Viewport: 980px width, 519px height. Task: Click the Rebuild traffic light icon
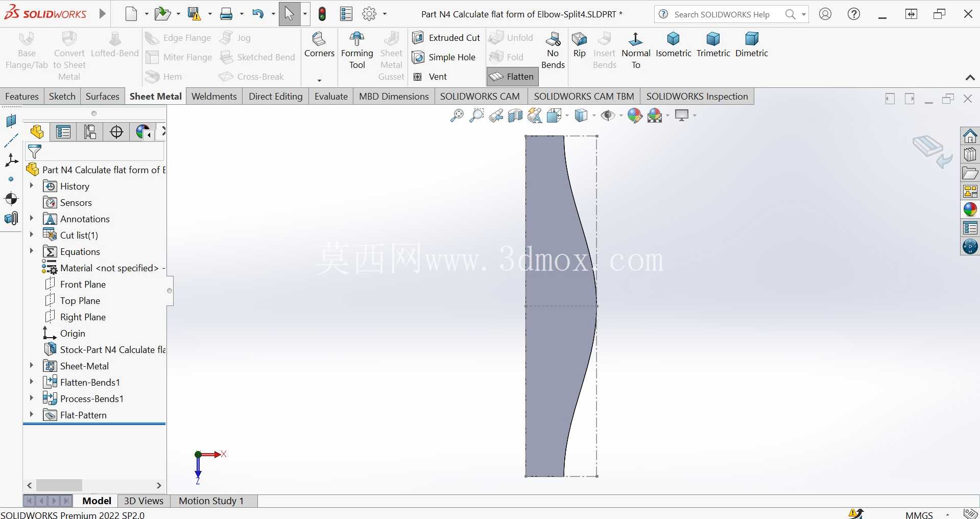(x=322, y=14)
